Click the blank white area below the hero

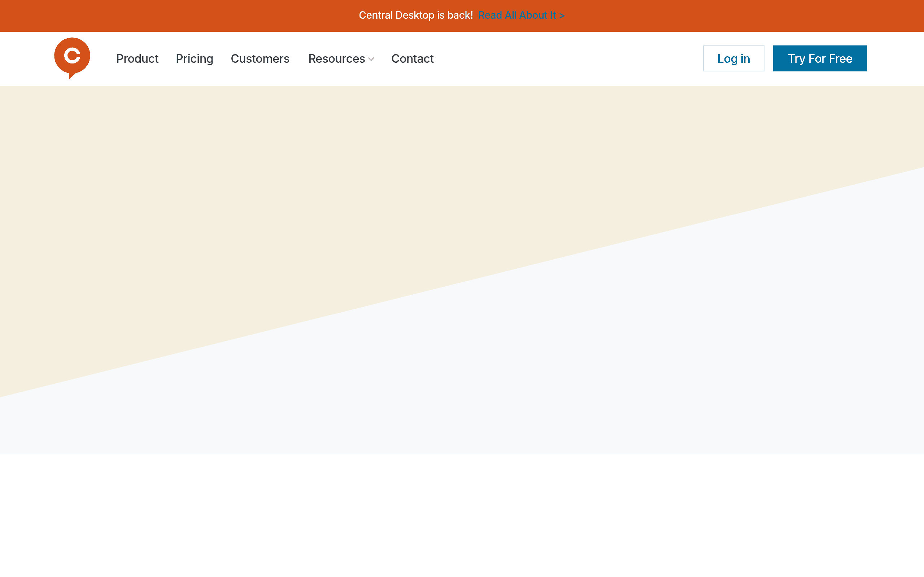(x=462, y=515)
